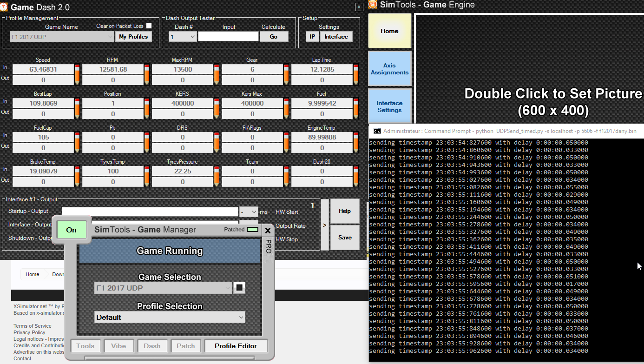Screen dimensions: 644x364
Task: Open the Dash # dropdown
Action: (x=183, y=37)
